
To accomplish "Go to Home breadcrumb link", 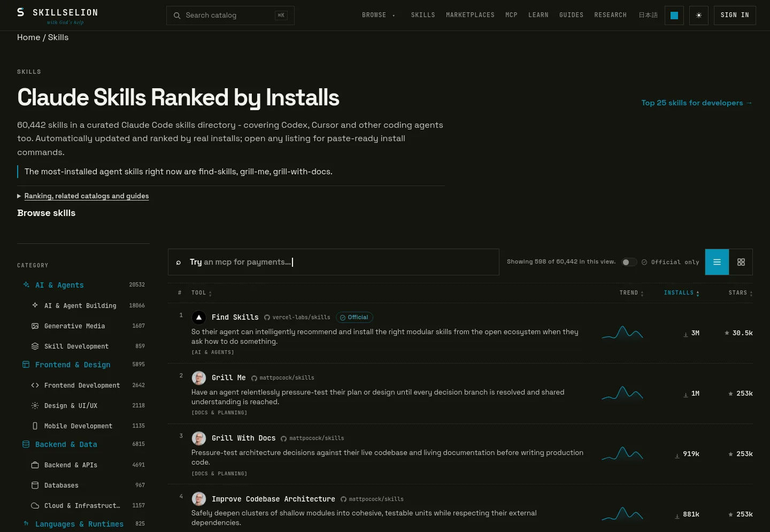I will [29, 37].
